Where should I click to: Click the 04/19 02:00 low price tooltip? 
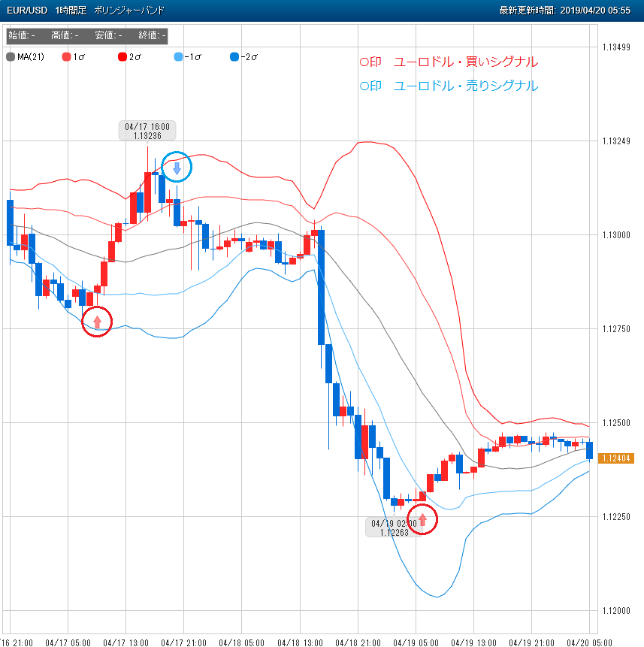(x=394, y=528)
